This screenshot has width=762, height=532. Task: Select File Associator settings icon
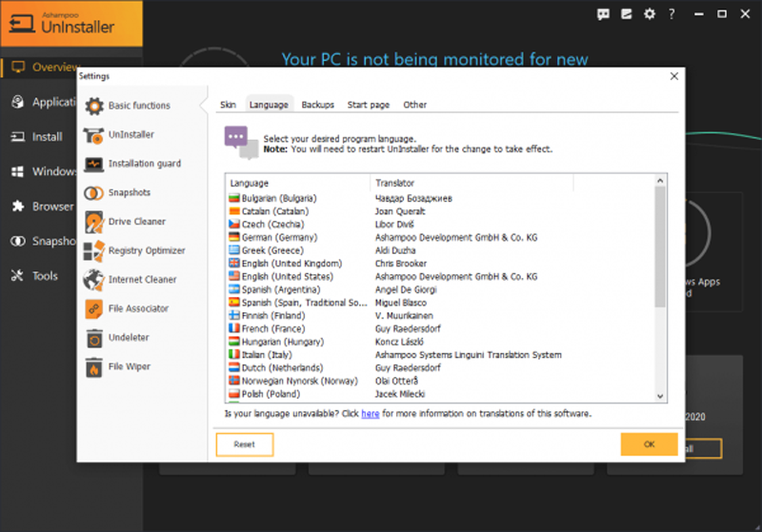tap(93, 309)
